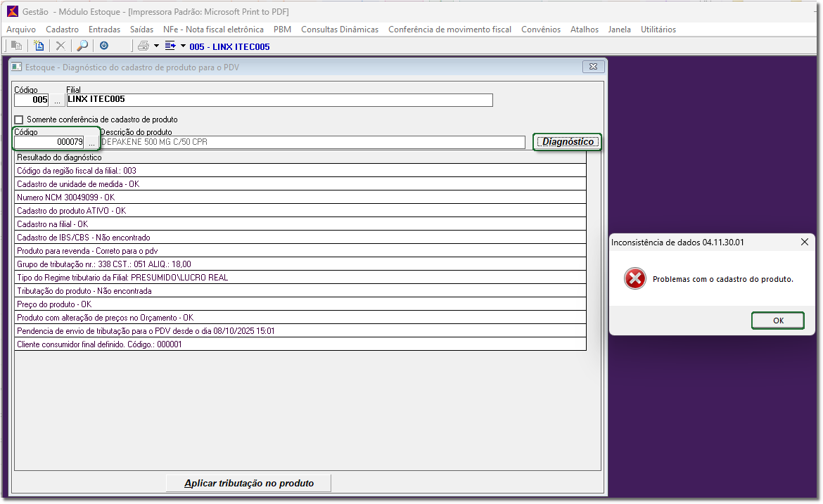The height and width of the screenshot is (504, 823).
Task: Select row Produto para revenda
Action: tap(300, 251)
